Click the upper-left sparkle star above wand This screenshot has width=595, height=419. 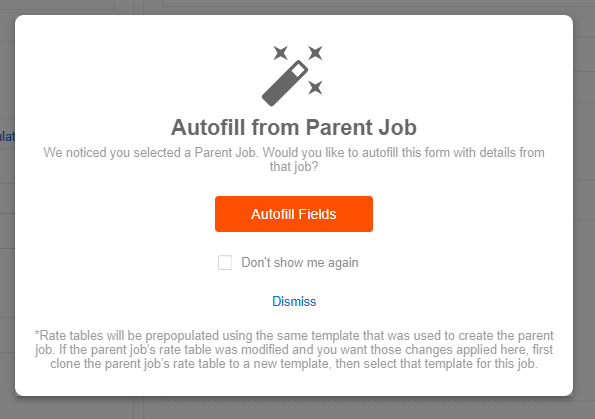click(281, 53)
